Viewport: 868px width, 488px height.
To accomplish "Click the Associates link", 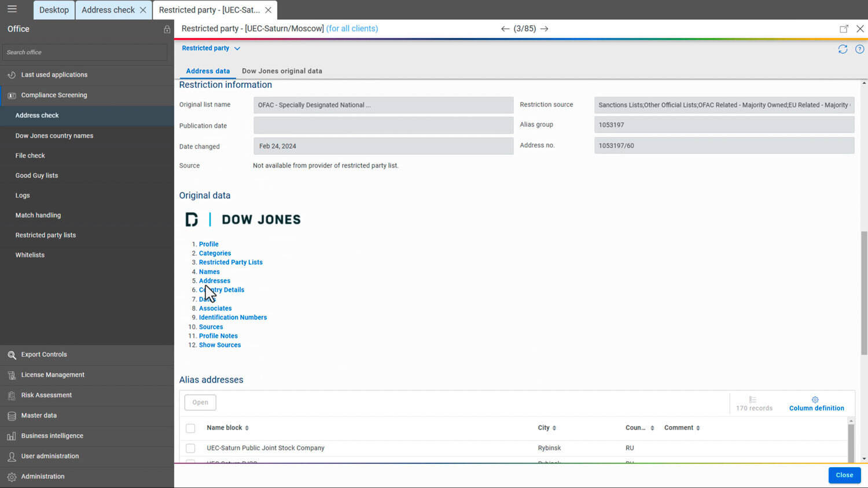I will [x=215, y=309].
